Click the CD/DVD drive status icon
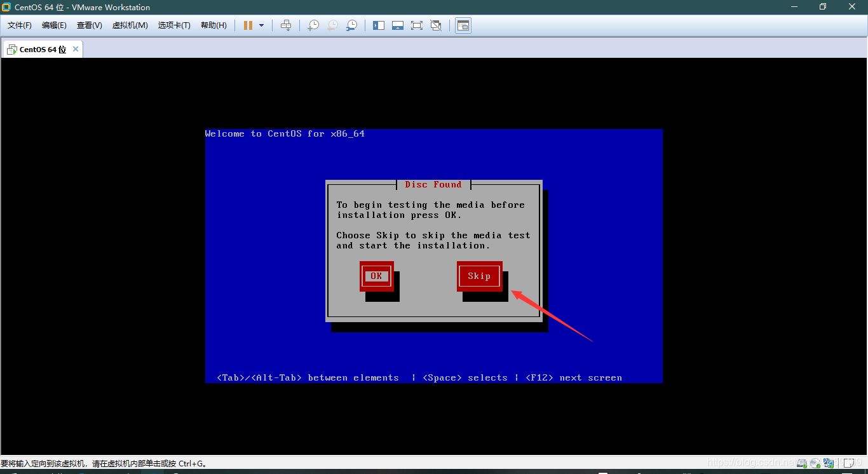 pyautogui.click(x=815, y=463)
